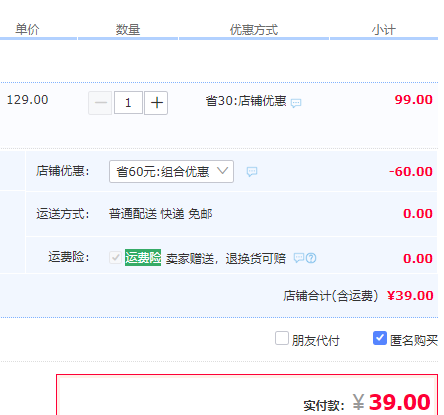Click the comment icon next to 组合优惠 dropdown

click(252, 172)
